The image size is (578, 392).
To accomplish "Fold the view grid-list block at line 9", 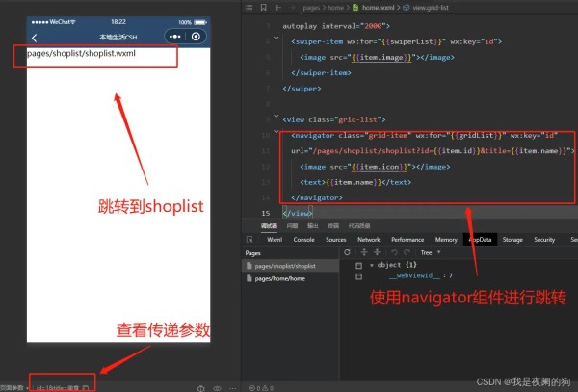I will point(276,116).
